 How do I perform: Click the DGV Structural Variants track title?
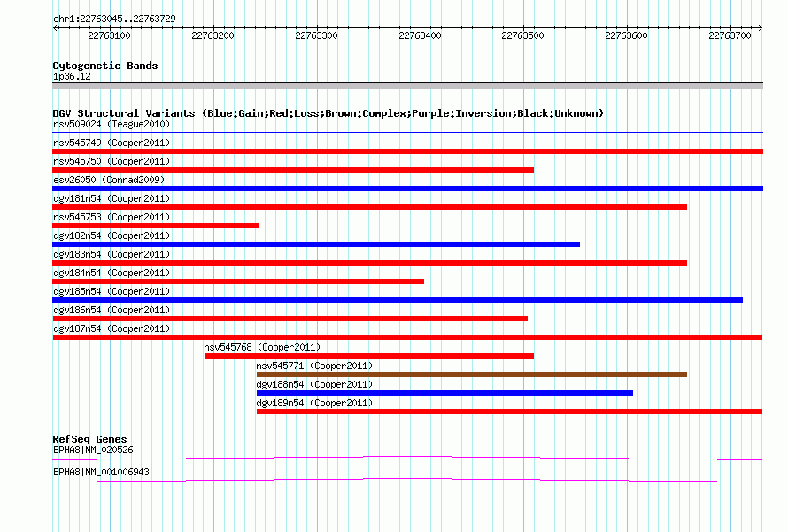328,113
